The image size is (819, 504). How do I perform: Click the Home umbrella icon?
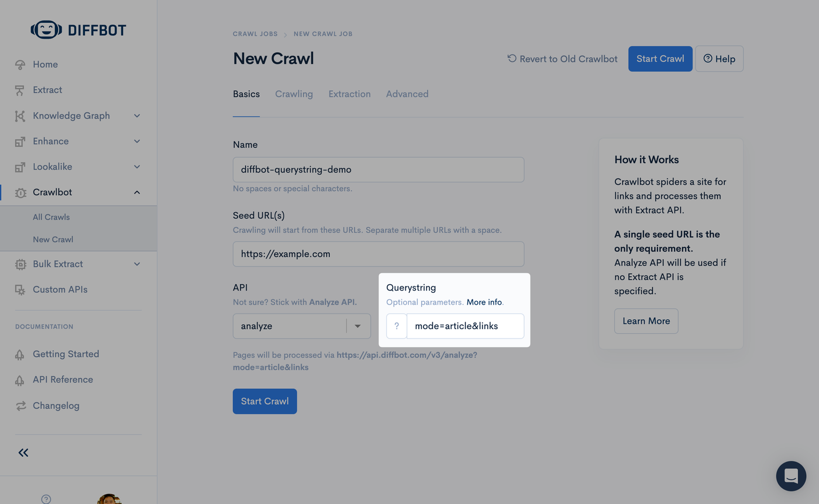(x=20, y=64)
